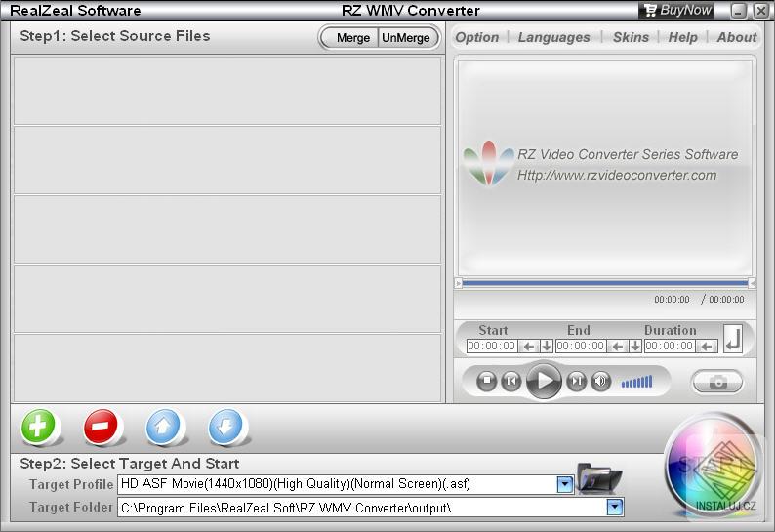
Task: Move selected file down with blue arrow
Action: click(x=225, y=426)
